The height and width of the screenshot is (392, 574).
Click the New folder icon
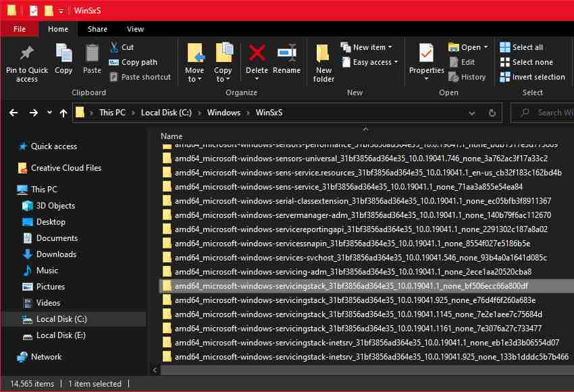pyautogui.click(x=323, y=54)
